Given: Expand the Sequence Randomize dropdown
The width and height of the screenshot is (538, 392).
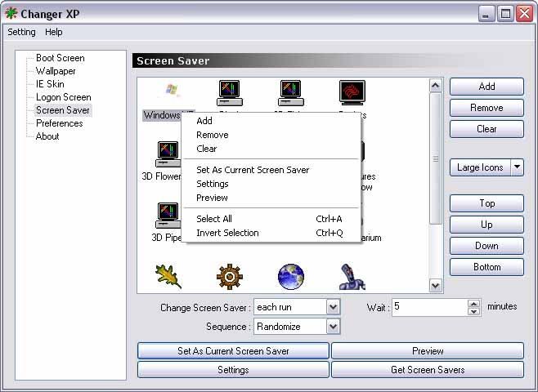Looking at the screenshot, I should pos(333,327).
